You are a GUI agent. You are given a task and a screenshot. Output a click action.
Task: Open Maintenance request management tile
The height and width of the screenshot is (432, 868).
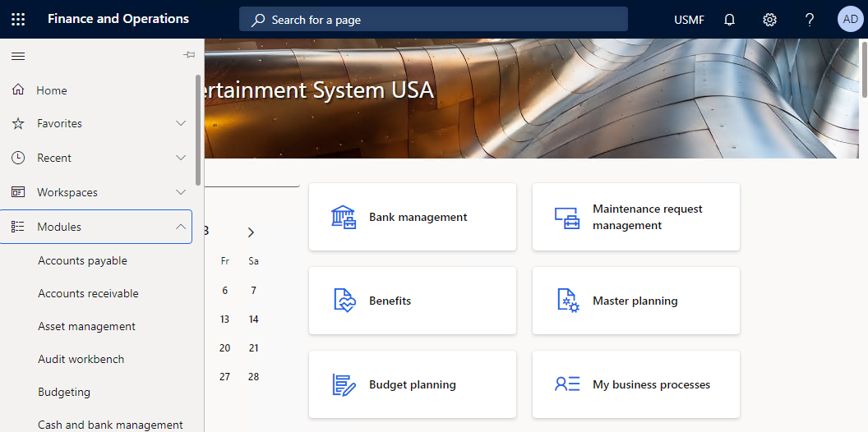pos(636,217)
